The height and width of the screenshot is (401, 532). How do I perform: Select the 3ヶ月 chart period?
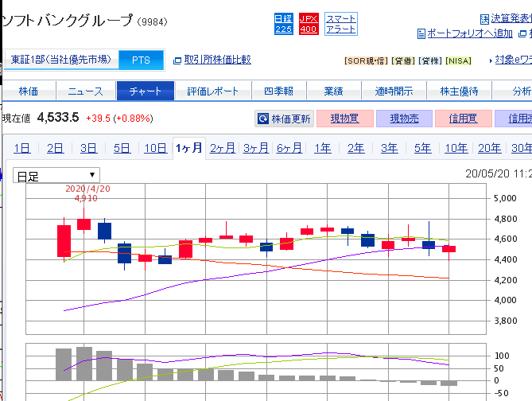point(255,147)
